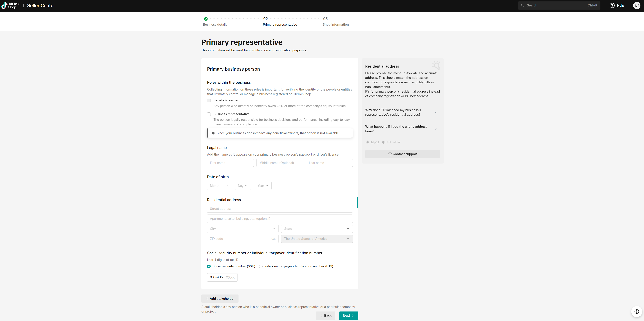Click the green Business details checkmark
This screenshot has width=644, height=321.
click(206, 19)
